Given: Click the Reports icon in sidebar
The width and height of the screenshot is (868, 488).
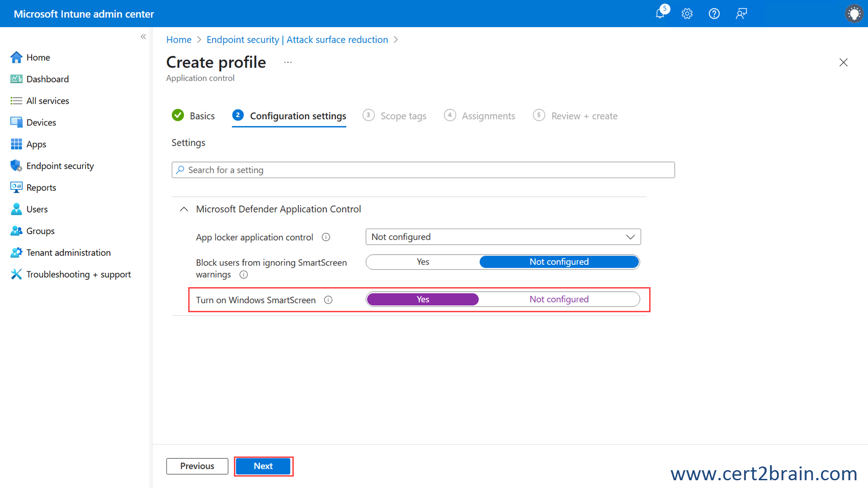Looking at the screenshot, I should coord(16,187).
